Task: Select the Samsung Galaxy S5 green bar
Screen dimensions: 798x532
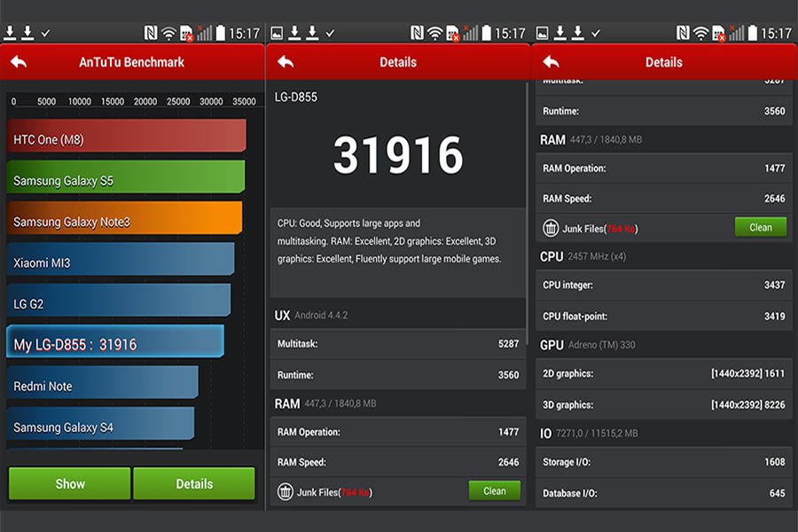Action: 125,180
